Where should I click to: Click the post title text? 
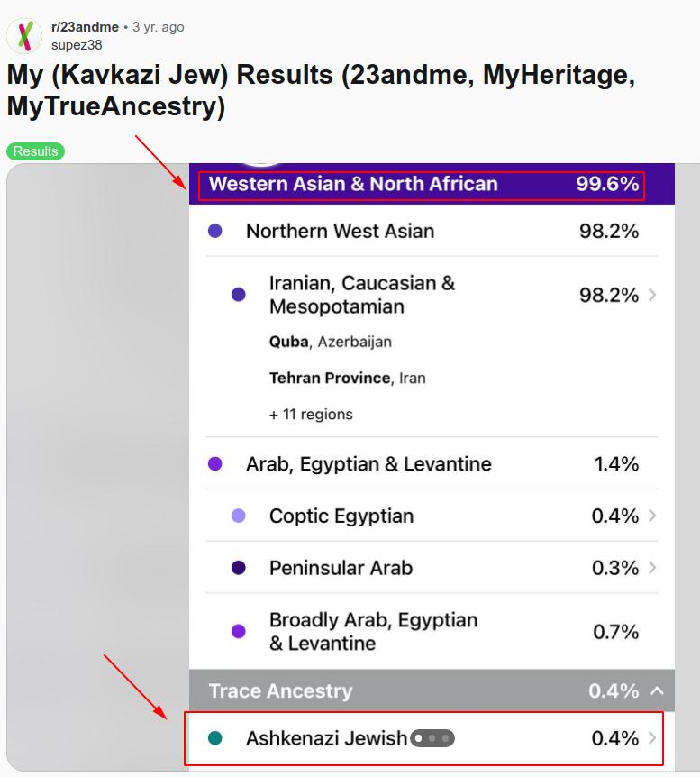coord(320,90)
